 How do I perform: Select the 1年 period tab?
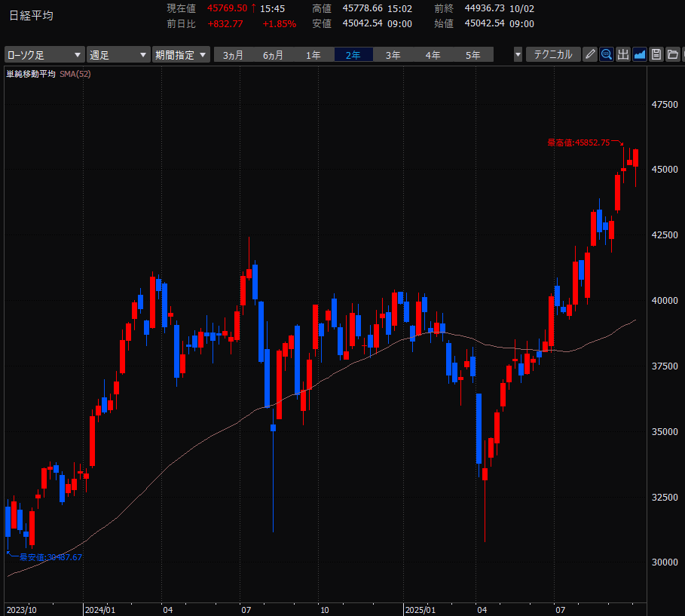(x=313, y=55)
